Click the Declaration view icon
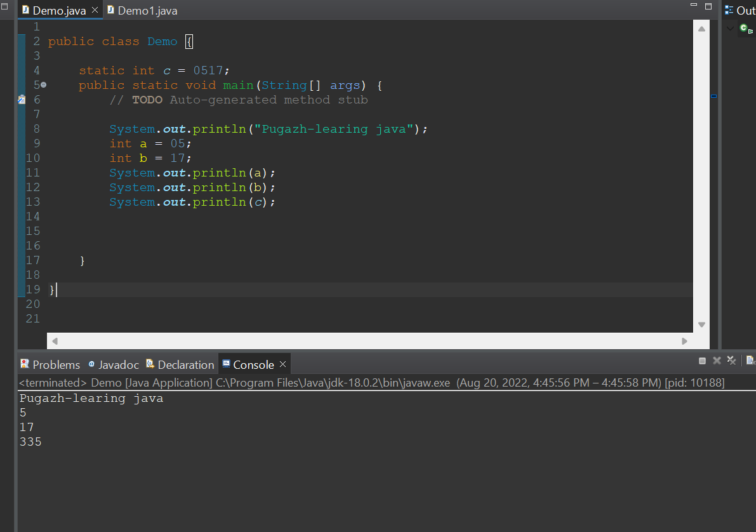 tap(150, 364)
